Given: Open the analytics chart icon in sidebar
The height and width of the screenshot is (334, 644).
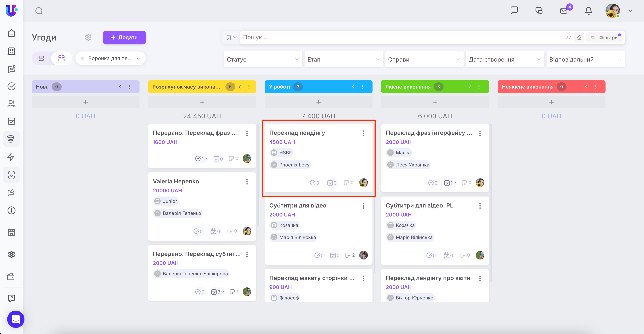Looking at the screenshot, I should click(11, 210).
